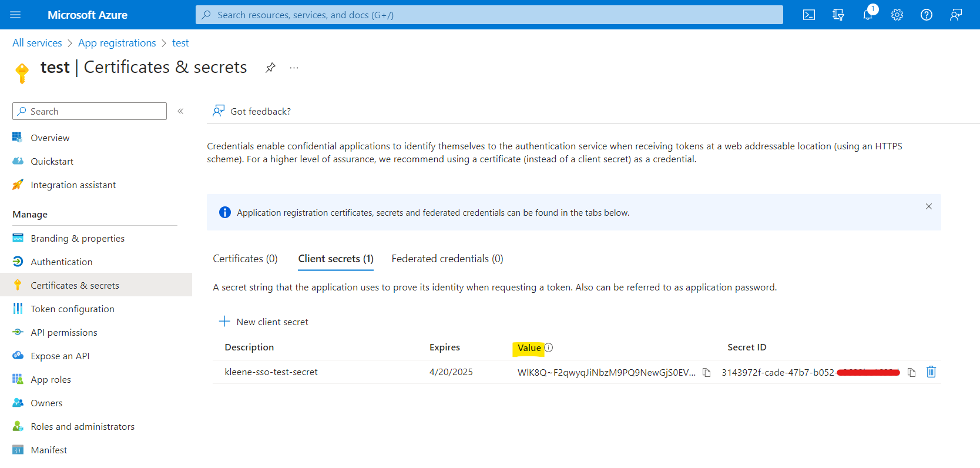Select the Client secrets (1) tab
This screenshot has height=468, width=980.
335,259
